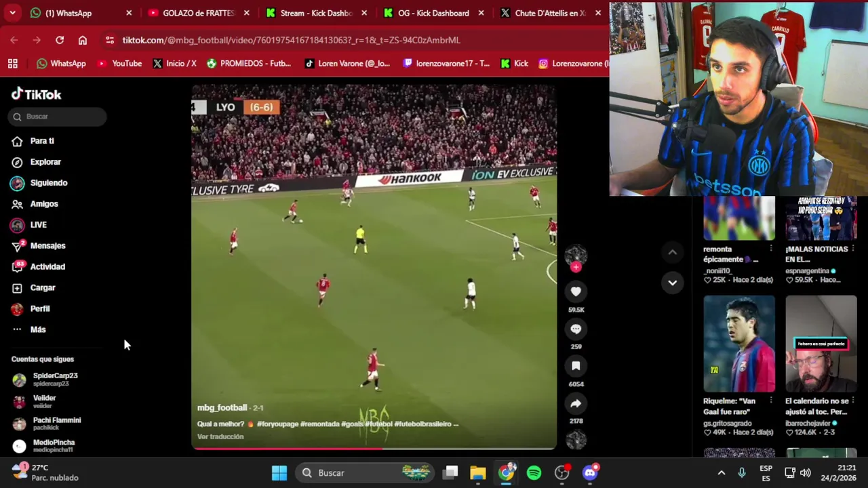Focus the TikTok Buscar search field

coord(58,117)
